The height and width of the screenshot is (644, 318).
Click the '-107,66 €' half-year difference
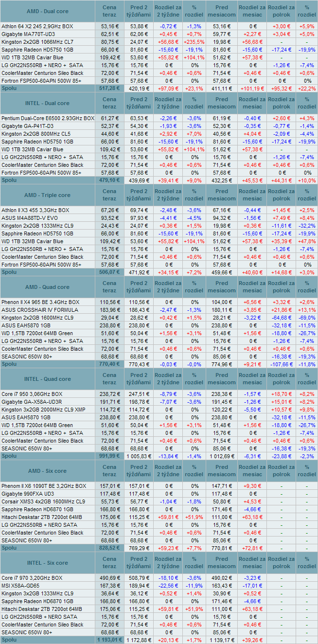282,364
